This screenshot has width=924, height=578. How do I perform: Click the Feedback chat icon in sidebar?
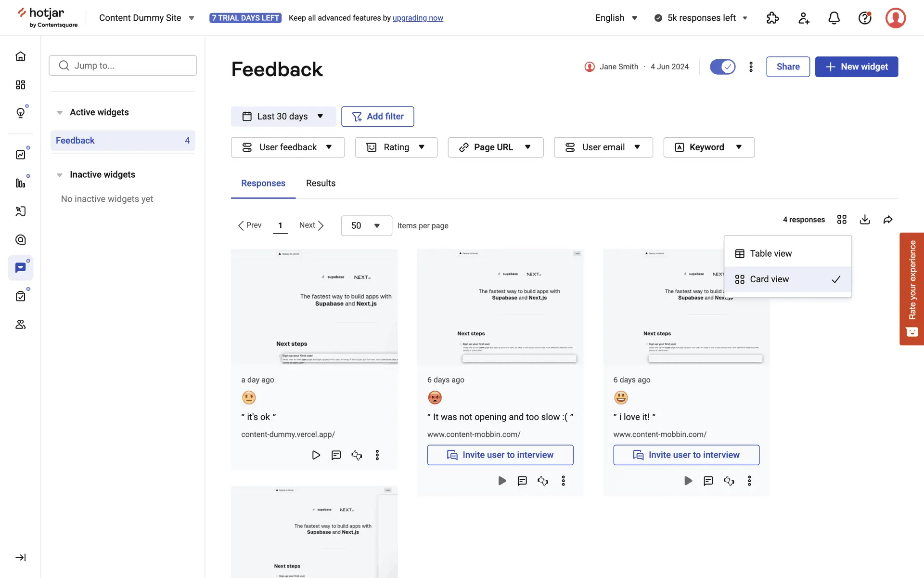click(20, 268)
